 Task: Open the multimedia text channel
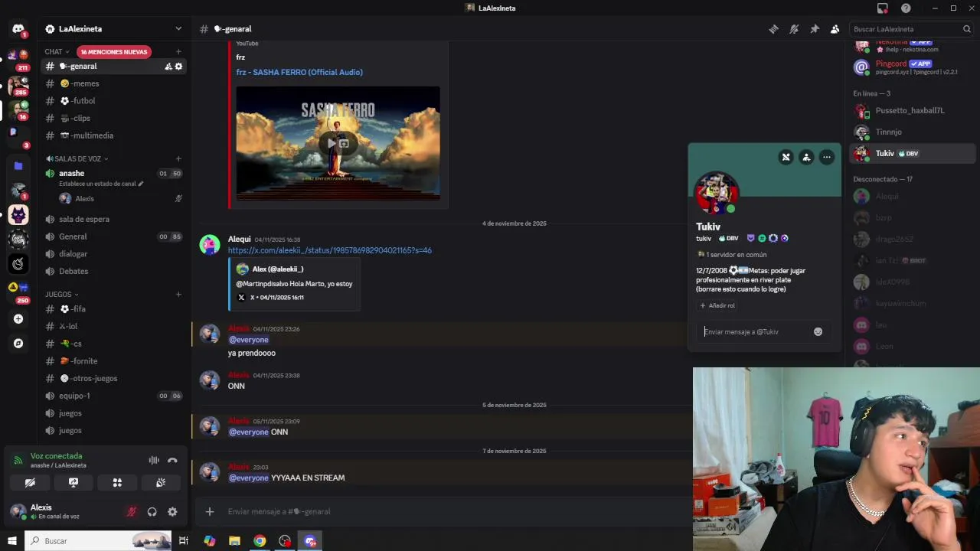(114, 135)
